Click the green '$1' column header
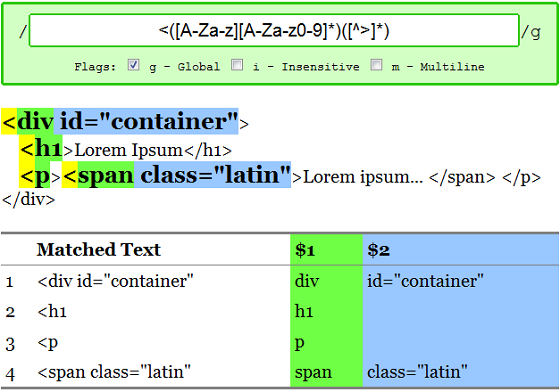 pos(326,250)
